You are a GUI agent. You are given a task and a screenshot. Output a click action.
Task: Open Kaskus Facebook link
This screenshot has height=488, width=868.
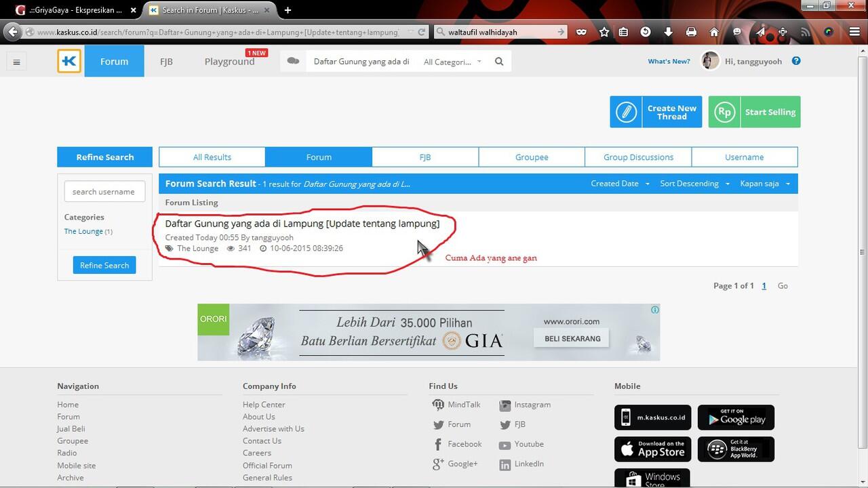(457, 444)
